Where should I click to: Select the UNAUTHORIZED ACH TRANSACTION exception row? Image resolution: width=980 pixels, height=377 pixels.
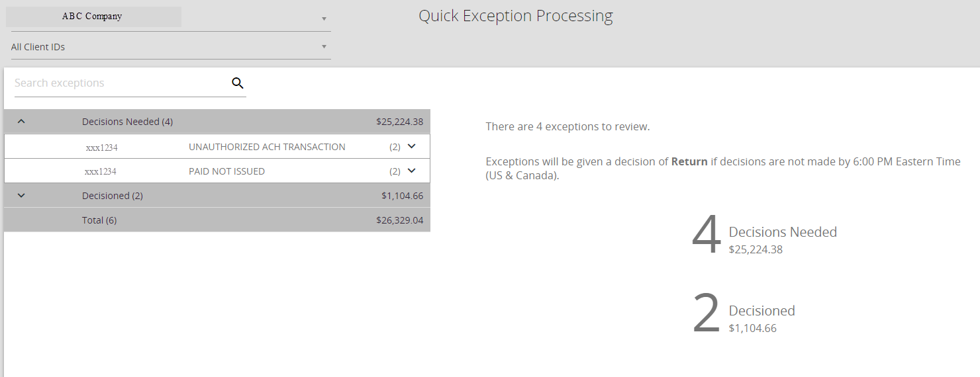coord(217,147)
